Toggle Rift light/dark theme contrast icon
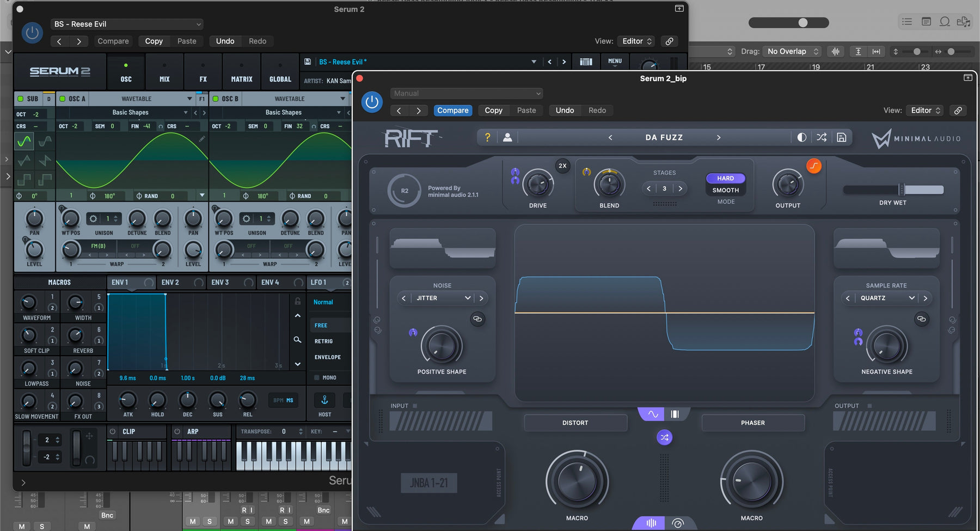This screenshot has width=980, height=531. point(802,137)
